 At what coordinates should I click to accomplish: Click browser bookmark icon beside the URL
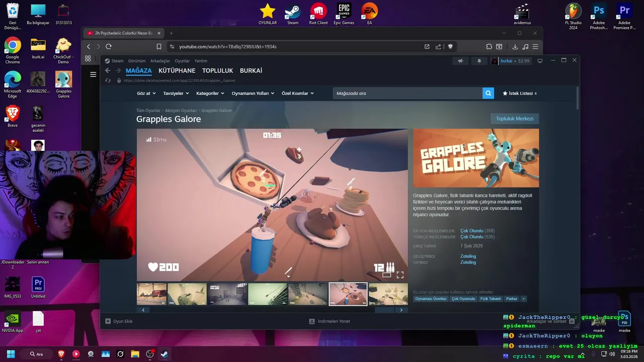pos(159,47)
